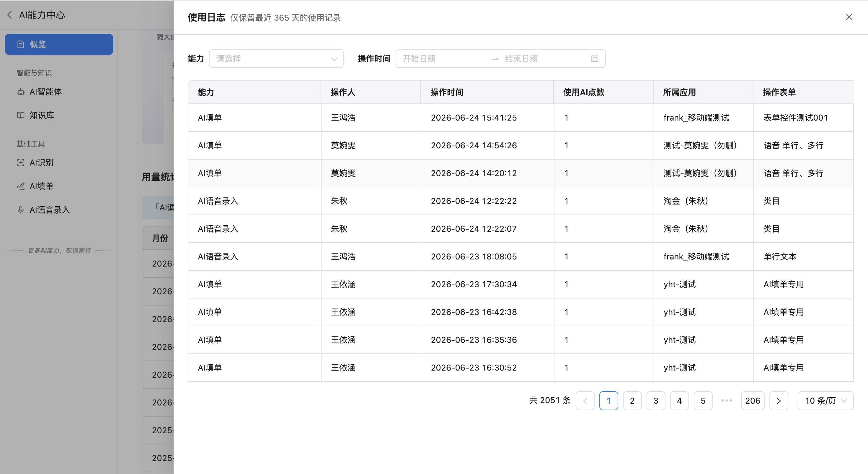The height and width of the screenshot is (474, 868).
Task: Click the scan icon beside AI识别
Action: coord(21,163)
